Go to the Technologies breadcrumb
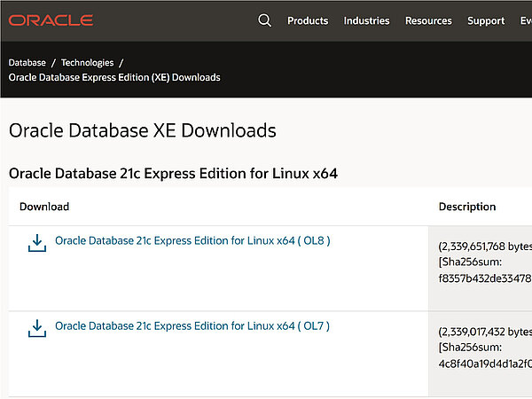Viewport: 532px width, 399px height. click(x=87, y=63)
